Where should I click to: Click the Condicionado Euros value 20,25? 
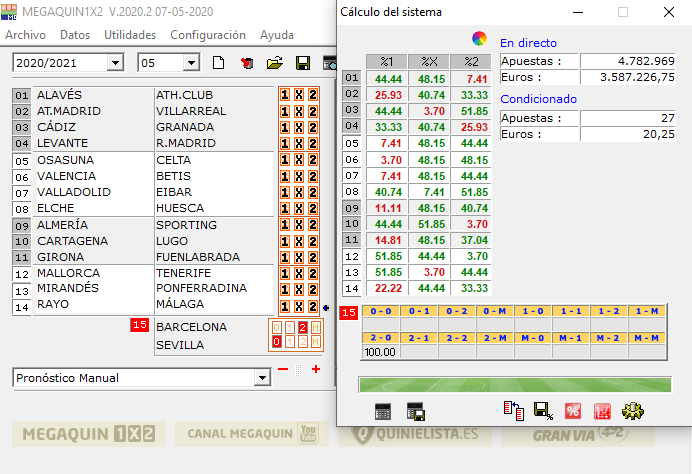point(627,134)
